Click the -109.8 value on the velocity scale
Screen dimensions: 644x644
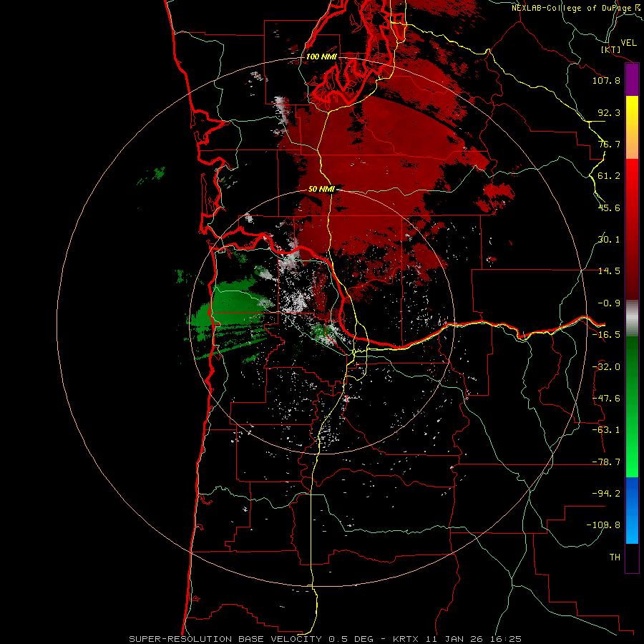coord(603,525)
